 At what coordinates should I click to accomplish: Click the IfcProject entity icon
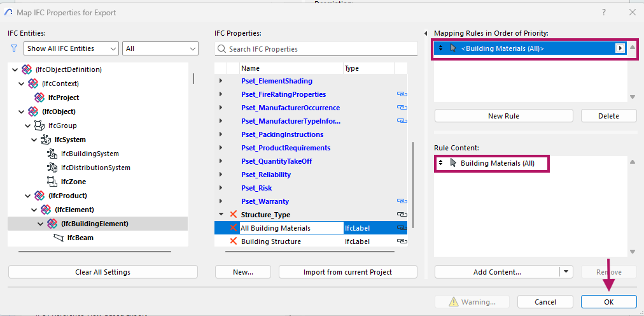click(x=39, y=97)
